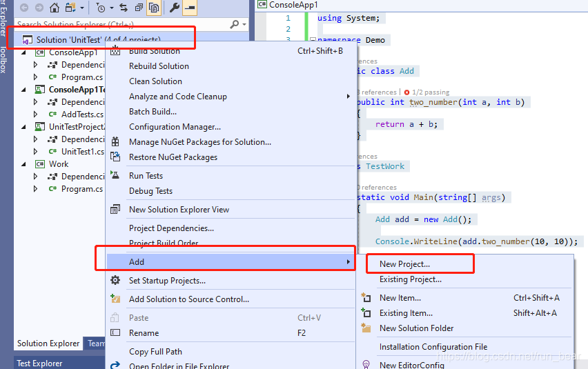Expand Dependencies under ConsoleApp1
This screenshot has width=588, height=369.
click(x=36, y=65)
